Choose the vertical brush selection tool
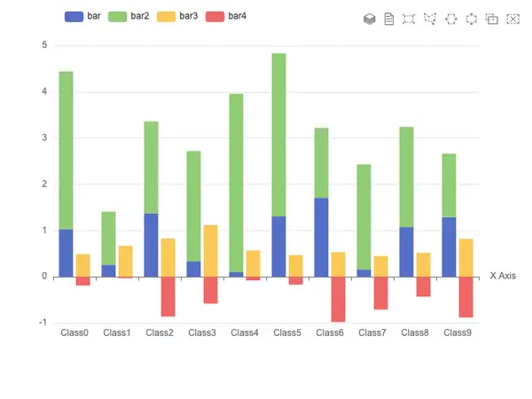The width and height of the screenshot is (532, 399). pyautogui.click(x=472, y=19)
